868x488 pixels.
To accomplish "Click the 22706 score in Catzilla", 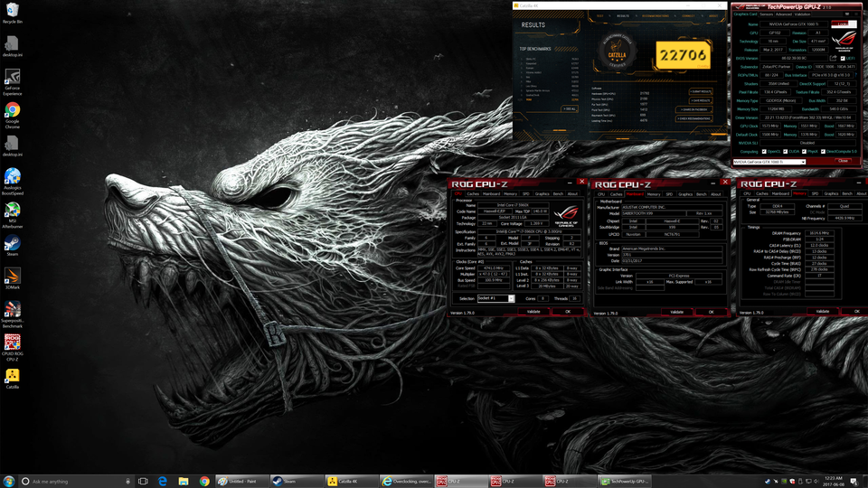I will [x=684, y=55].
